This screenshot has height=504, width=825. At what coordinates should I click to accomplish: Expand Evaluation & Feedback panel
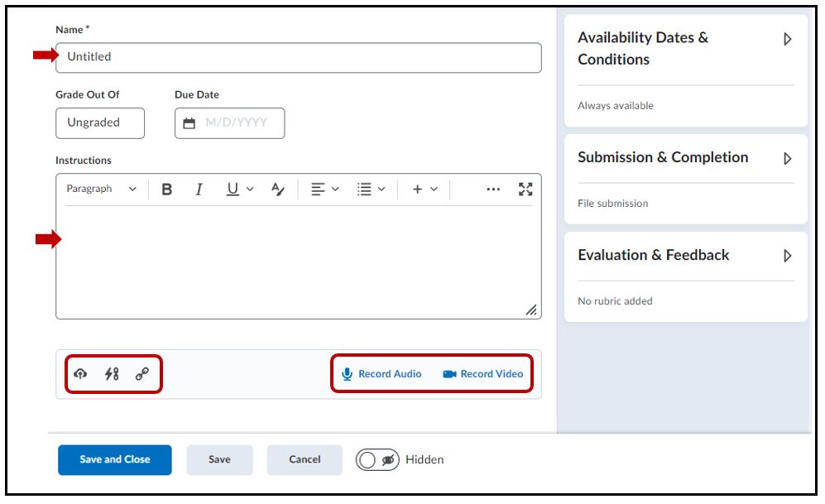pos(788,256)
